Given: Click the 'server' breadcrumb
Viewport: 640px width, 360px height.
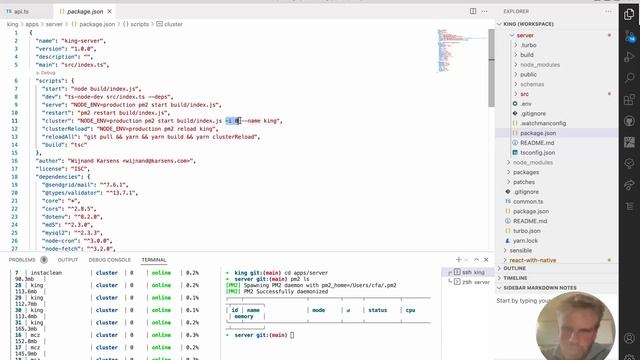Looking at the screenshot, I should pos(54,24).
